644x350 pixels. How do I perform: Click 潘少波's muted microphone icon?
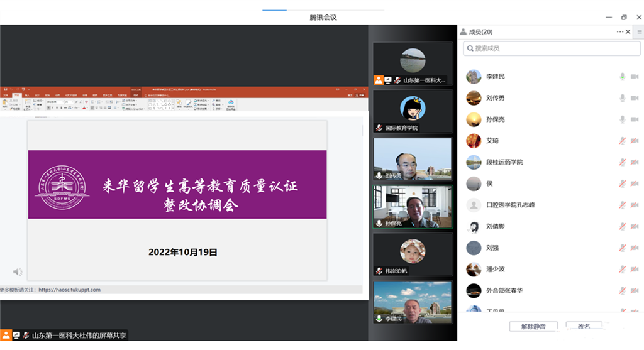click(622, 269)
